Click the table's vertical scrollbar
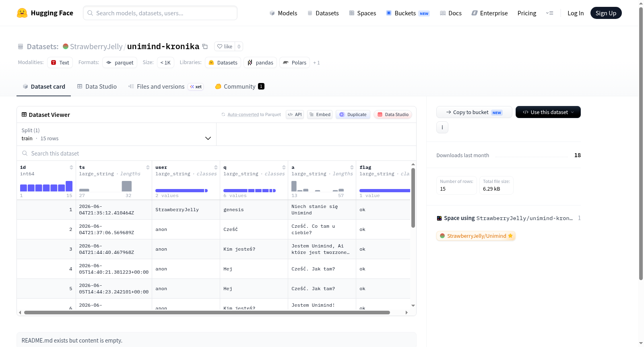 click(x=413, y=197)
